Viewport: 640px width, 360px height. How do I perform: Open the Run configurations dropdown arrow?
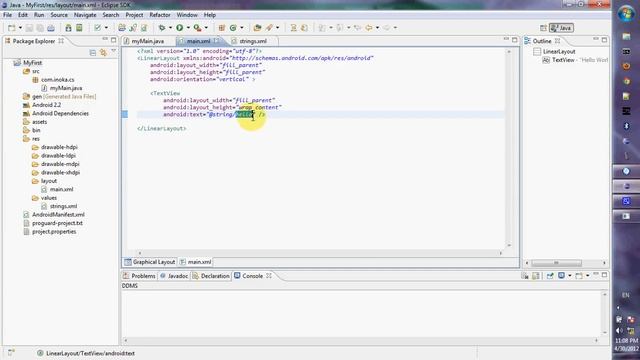tap(188, 28)
